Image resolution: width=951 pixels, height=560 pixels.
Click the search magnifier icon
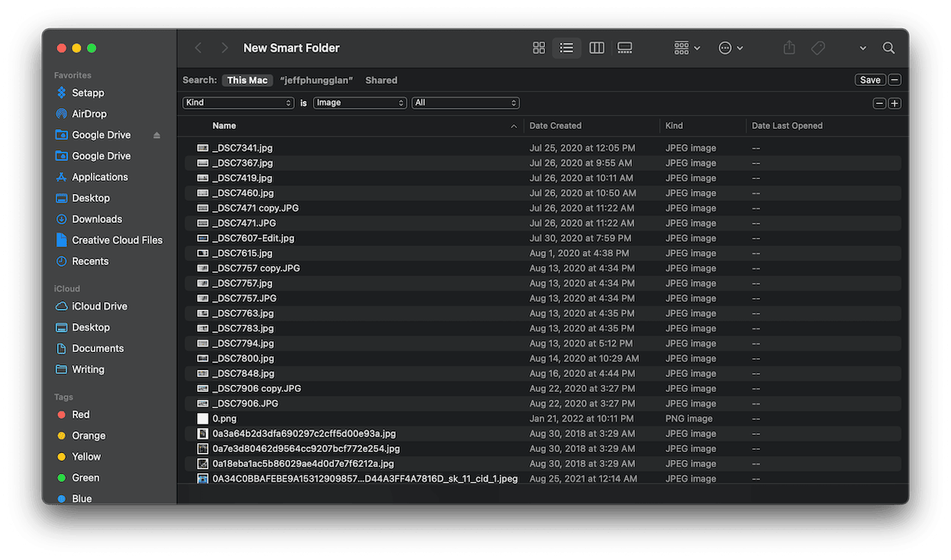click(x=888, y=48)
